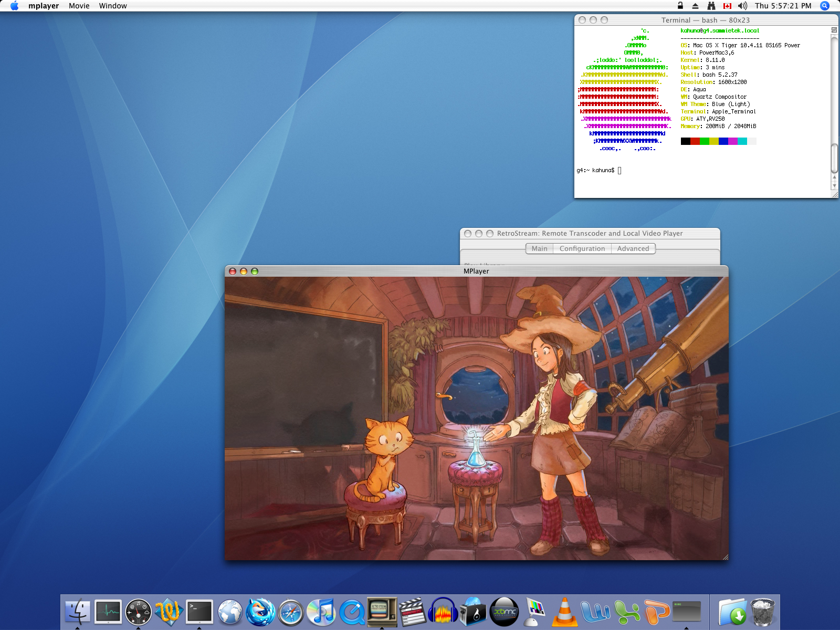This screenshot has height=630, width=840.
Task: Switch to RetroStream Main tab
Action: tap(539, 249)
